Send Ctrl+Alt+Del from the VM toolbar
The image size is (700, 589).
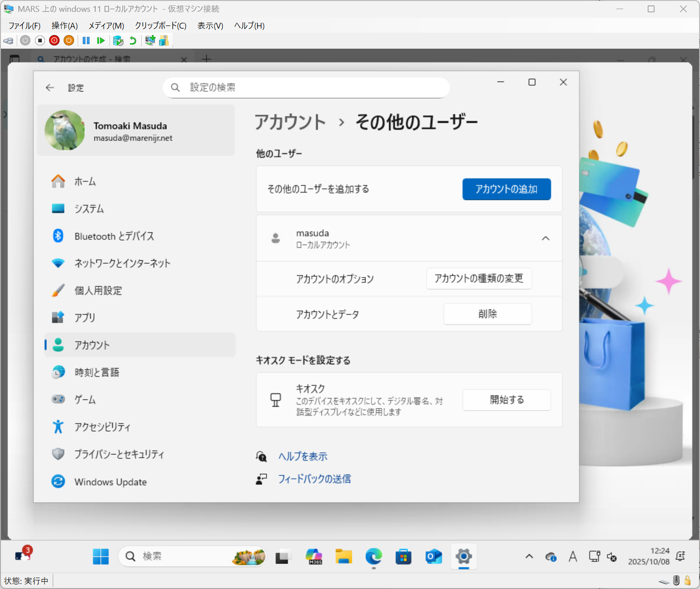(8, 40)
